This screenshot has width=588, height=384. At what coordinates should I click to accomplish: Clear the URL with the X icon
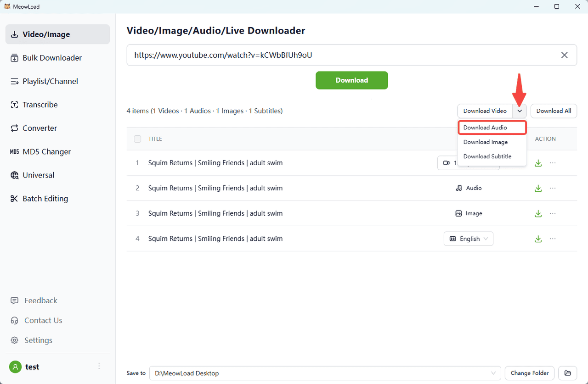[564, 55]
